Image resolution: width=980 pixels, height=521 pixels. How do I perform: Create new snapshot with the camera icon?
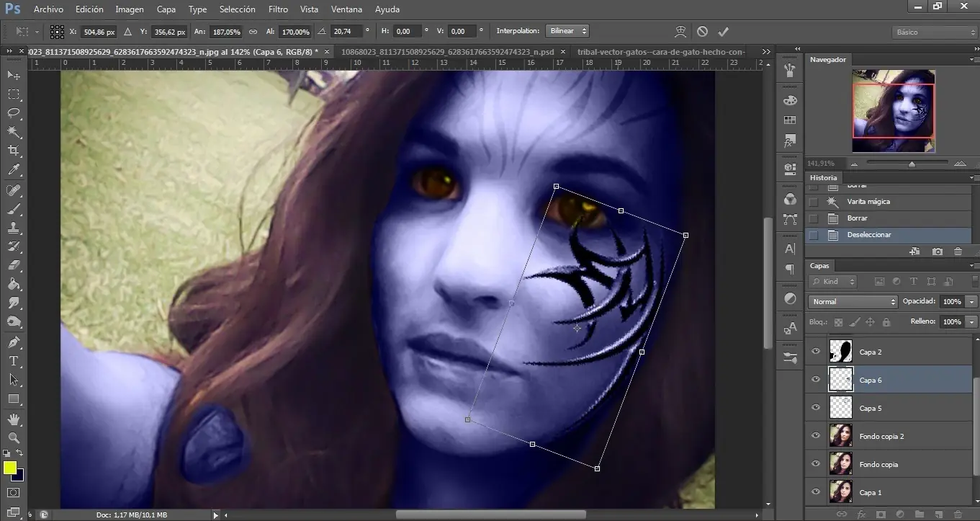937,251
